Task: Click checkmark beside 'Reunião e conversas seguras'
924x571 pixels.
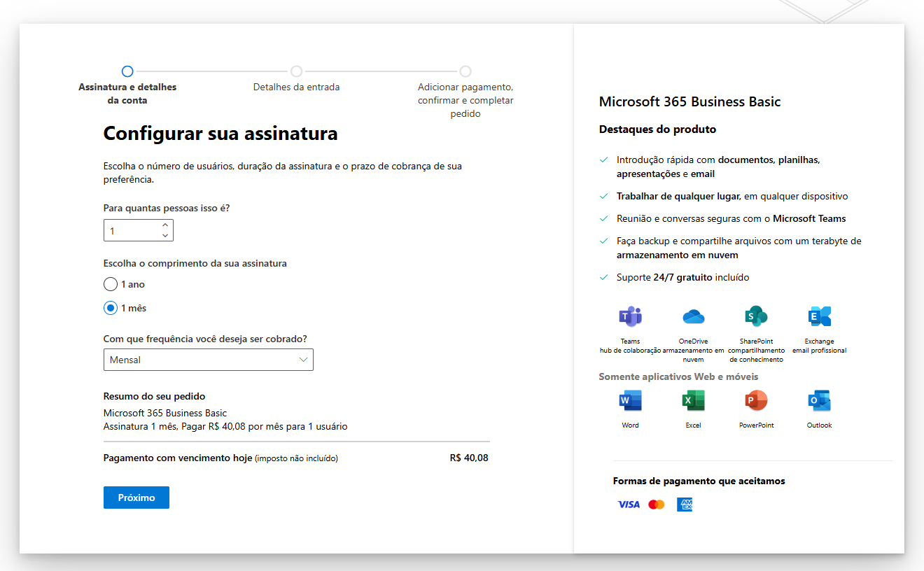Action: (603, 219)
